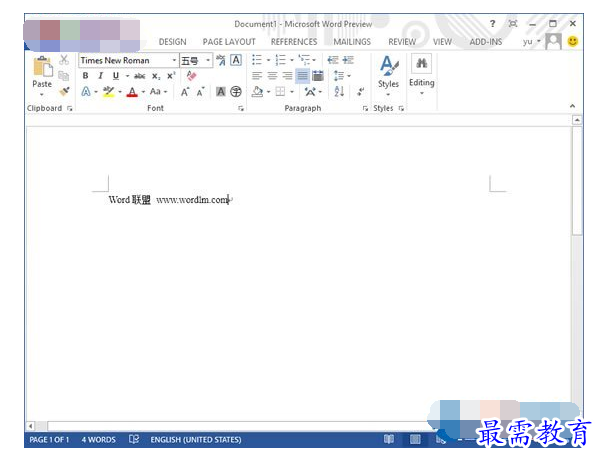Screen dimensions: 600x464
Task: Collapse the ribbon with chevron
Action: [x=572, y=106]
